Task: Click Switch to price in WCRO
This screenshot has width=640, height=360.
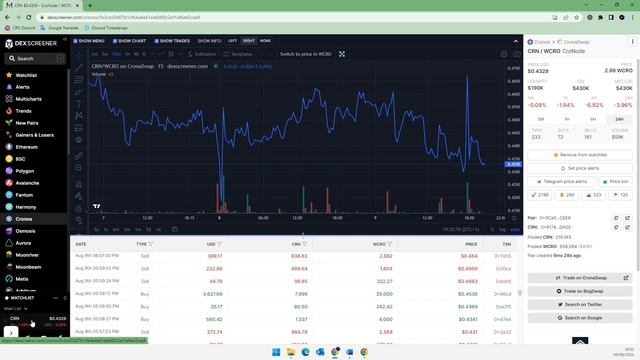Action: pos(305,54)
